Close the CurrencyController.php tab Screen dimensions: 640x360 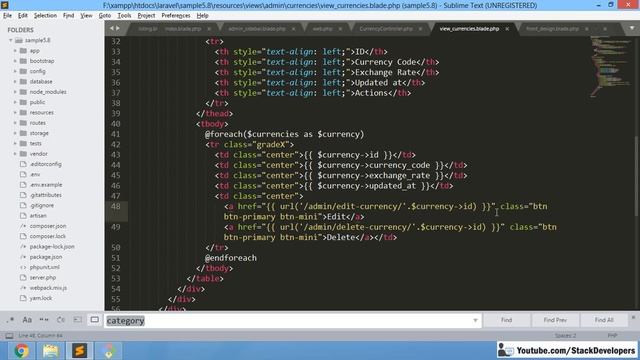[x=420, y=29]
